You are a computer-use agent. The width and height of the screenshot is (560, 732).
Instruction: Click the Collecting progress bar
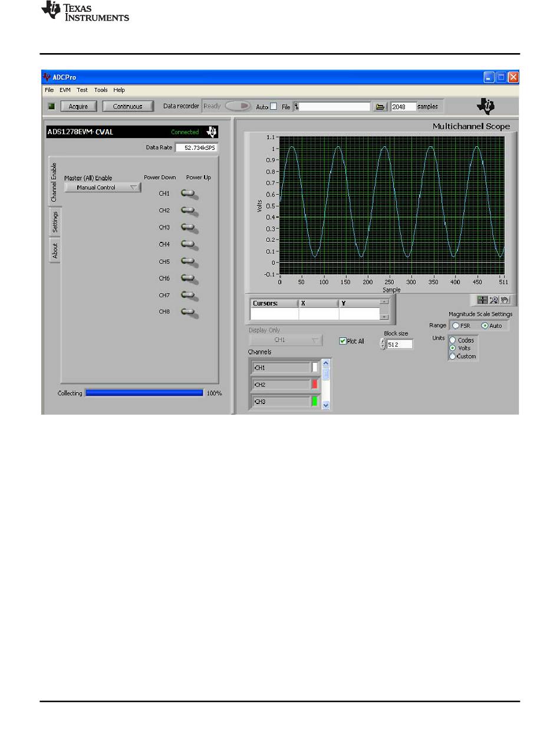click(x=144, y=393)
